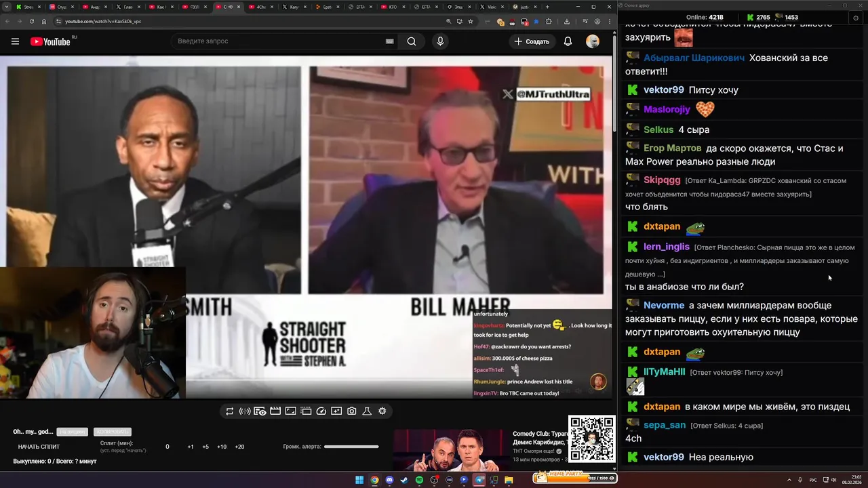This screenshot has height=488, width=868.
Task: Click the QR code image
Action: 592,439
